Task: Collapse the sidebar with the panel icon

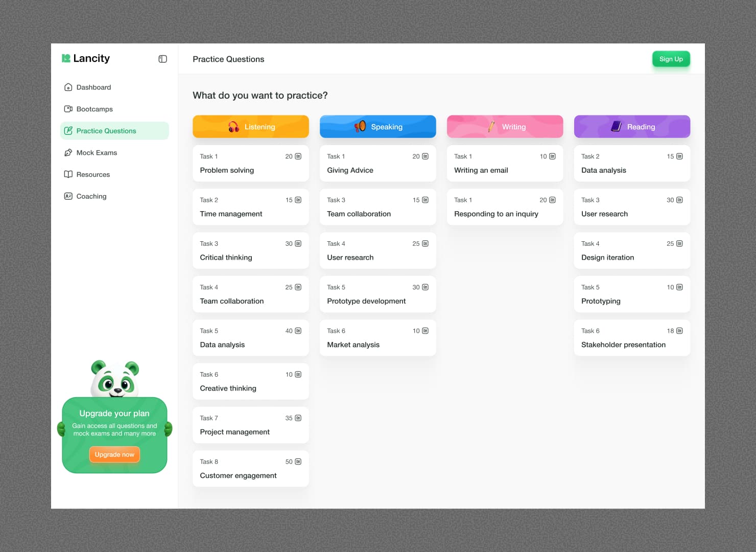Action: [x=162, y=59]
